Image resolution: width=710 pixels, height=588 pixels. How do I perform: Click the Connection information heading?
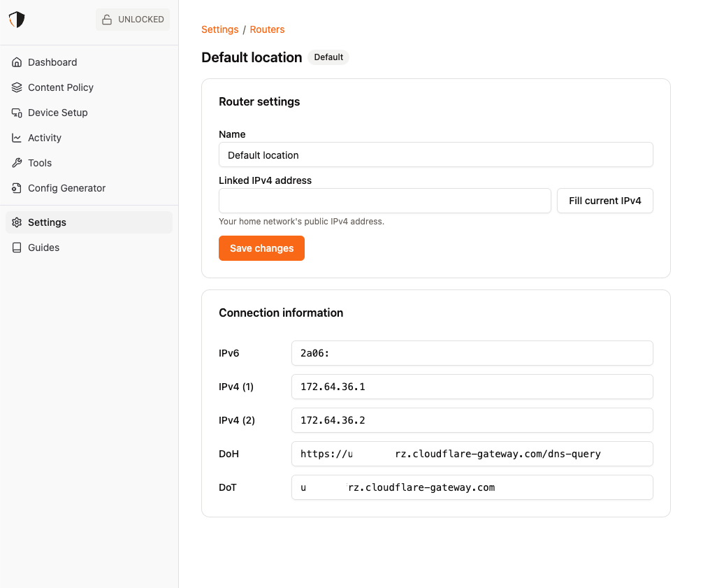281,313
